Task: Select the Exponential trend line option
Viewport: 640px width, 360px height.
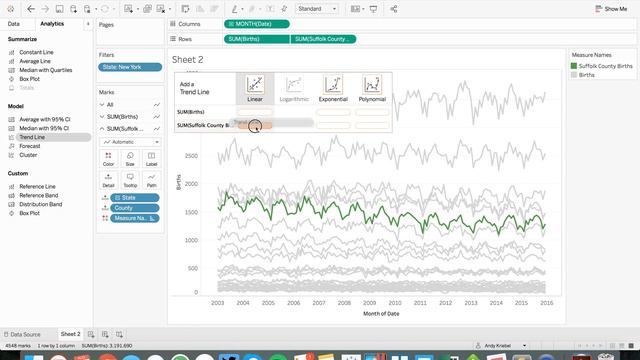Action: [333, 88]
